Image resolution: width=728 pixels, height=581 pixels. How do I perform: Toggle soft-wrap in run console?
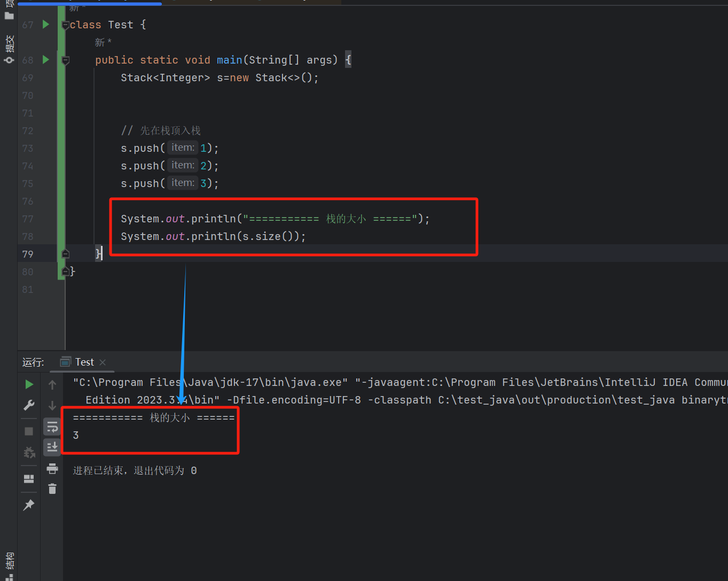pos(52,427)
